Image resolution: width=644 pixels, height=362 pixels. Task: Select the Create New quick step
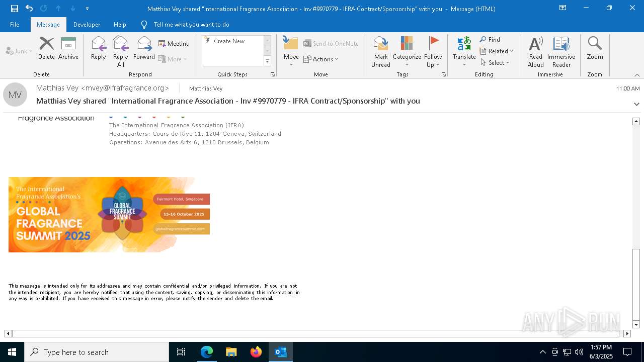click(x=233, y=41)
